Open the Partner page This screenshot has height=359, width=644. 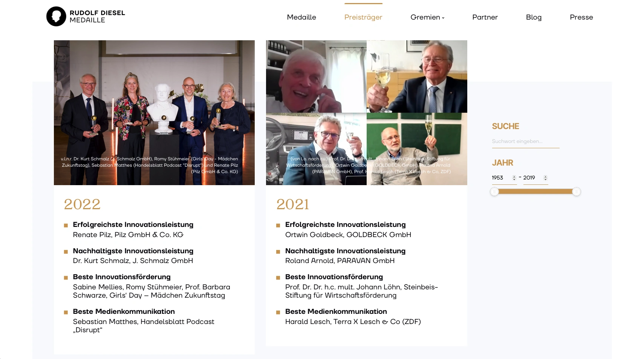[x=485, y=17]
